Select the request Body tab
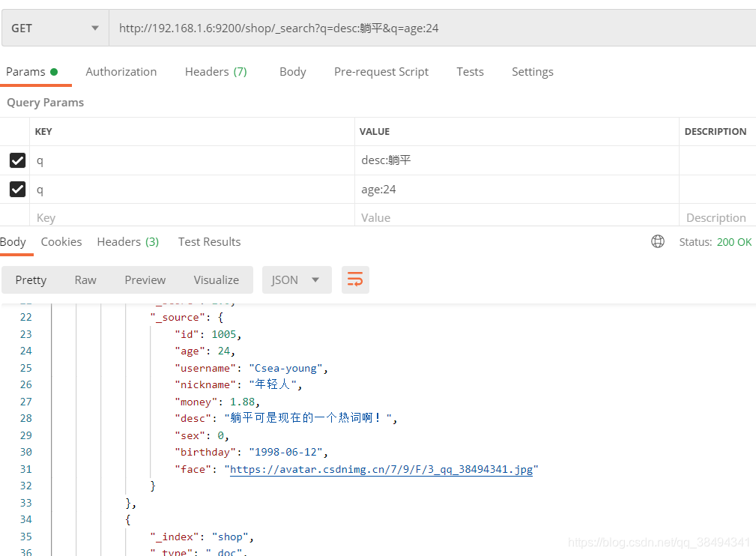Screen dimensions: 756x556 point(292,72)
